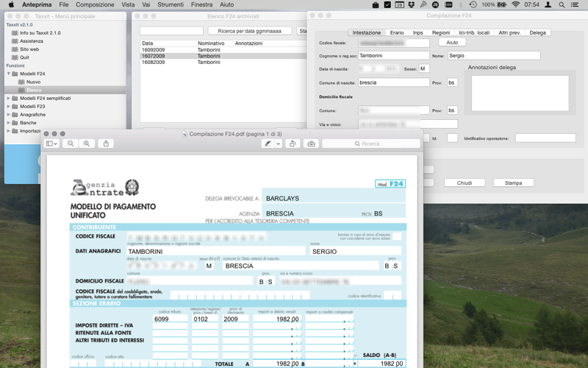Click the user account icon in menu bar
This screenshot has width=588, height=368.
tap(548, 4)
